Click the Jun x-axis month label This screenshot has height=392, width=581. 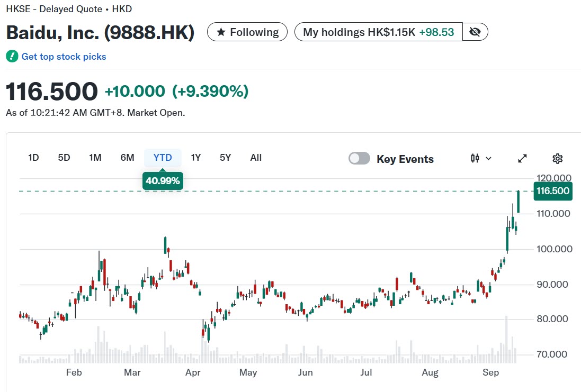305,372
